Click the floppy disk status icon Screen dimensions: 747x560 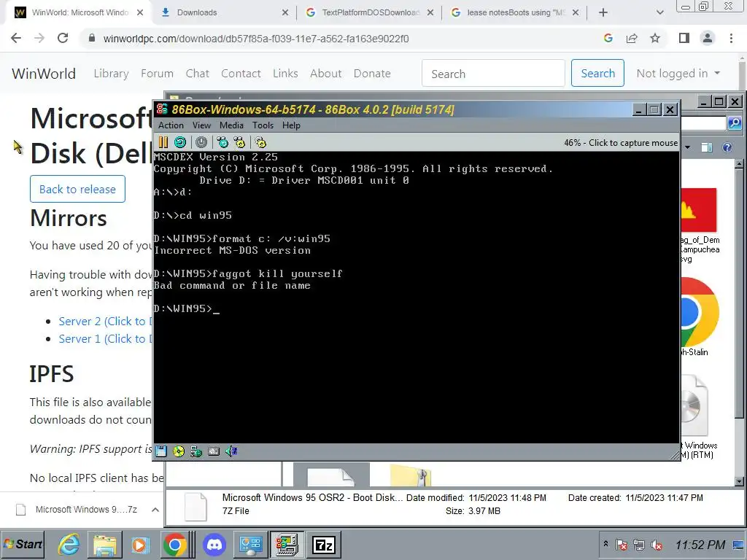click(x=161, y=451)
